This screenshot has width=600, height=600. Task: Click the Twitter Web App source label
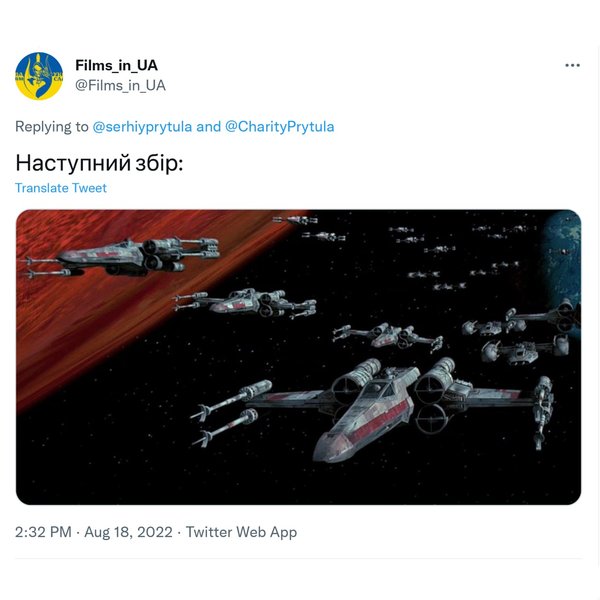click(x=241, y=532)
